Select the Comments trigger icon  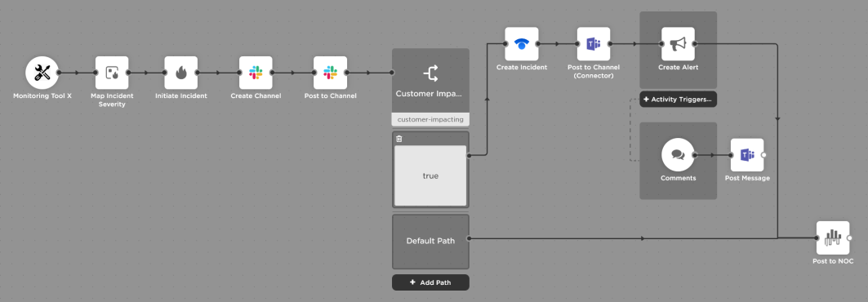coord(678,155)
